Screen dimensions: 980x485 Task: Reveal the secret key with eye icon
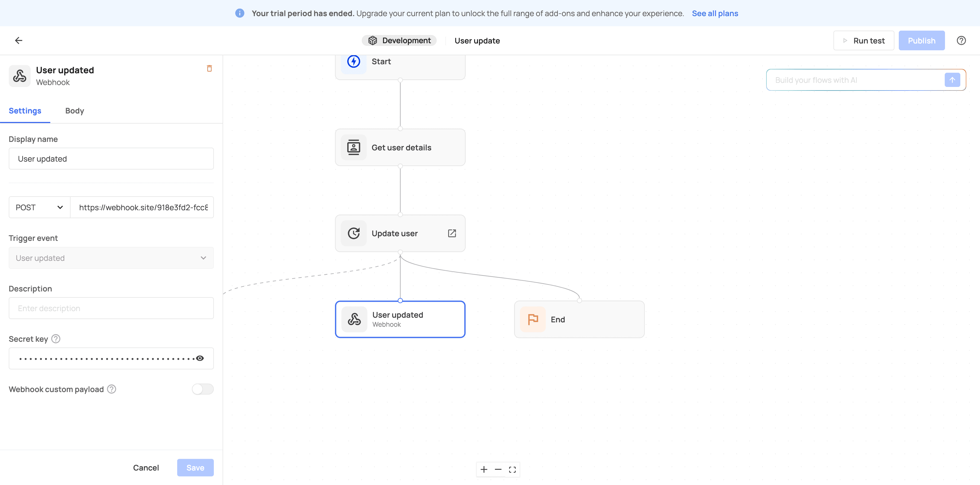tap(200, 358)
